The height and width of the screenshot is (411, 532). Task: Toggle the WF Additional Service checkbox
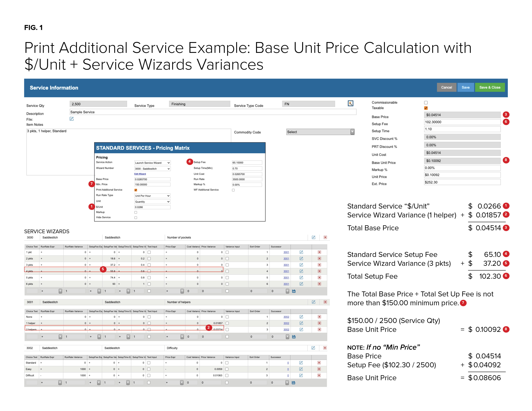tap(233, 190)
